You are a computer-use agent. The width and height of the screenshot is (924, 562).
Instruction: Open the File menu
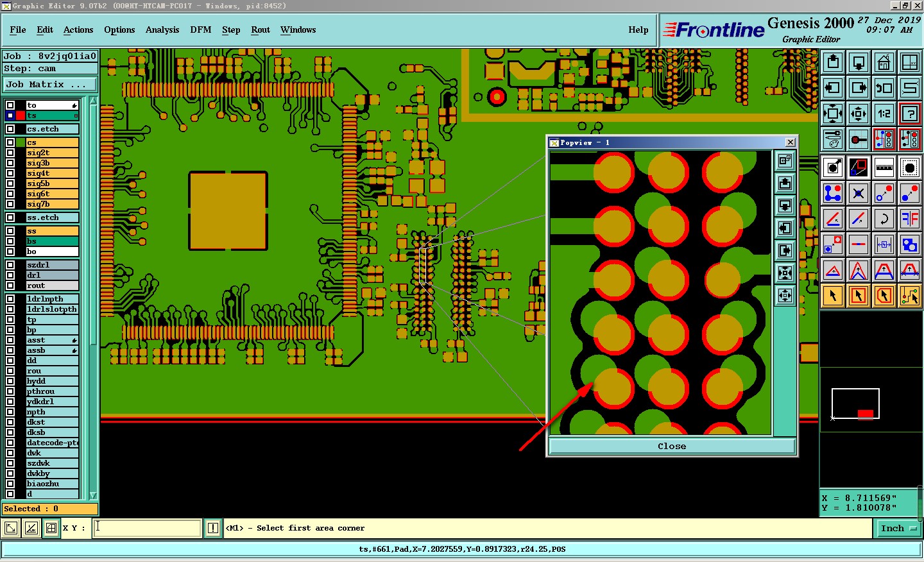click(x=18, y=30)
